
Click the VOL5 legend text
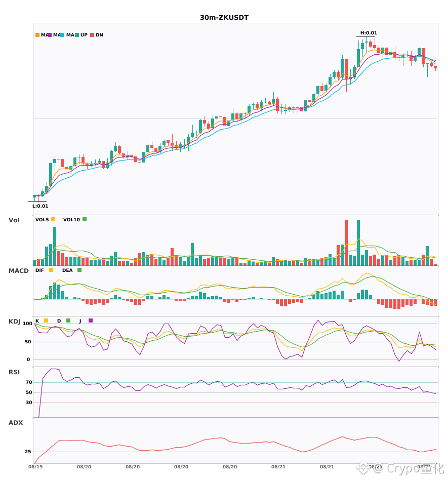(x=42, y=220)
